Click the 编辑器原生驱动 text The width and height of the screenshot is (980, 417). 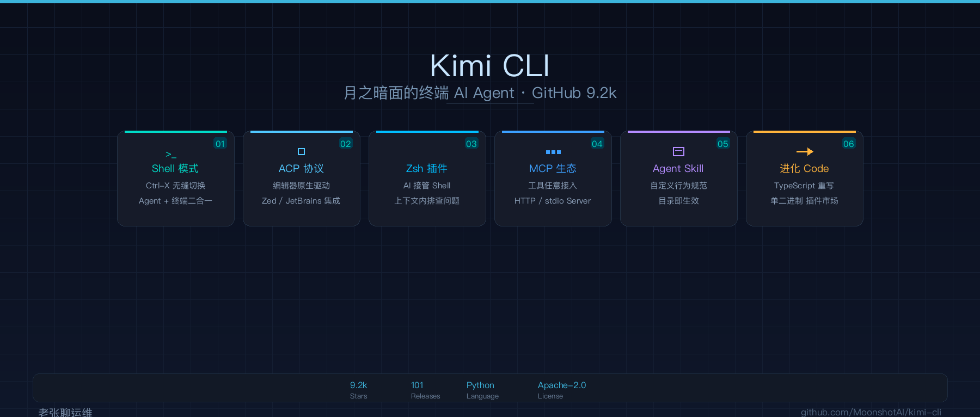point(301,186)
